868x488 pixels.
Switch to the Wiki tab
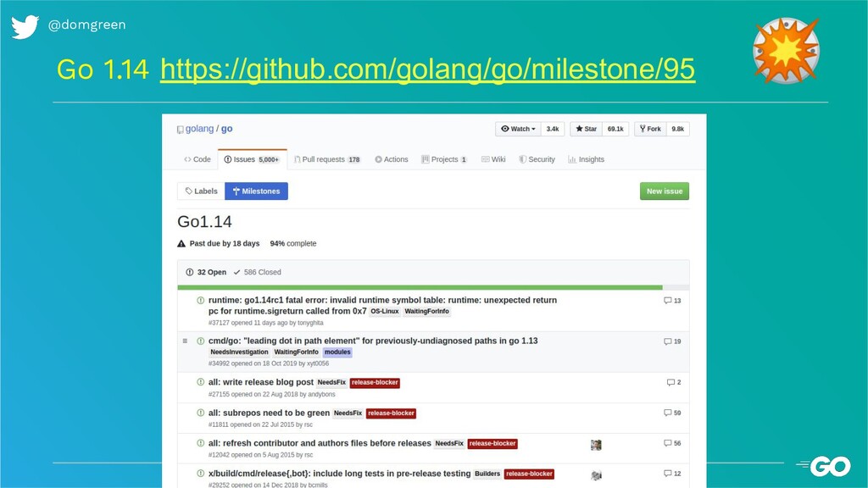(x=493, y=159)
